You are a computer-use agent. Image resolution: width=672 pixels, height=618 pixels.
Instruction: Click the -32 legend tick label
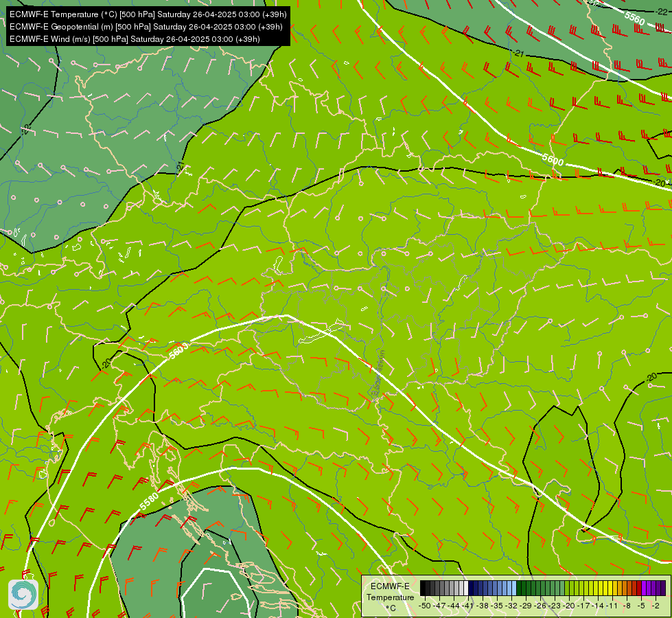point(511,606)
